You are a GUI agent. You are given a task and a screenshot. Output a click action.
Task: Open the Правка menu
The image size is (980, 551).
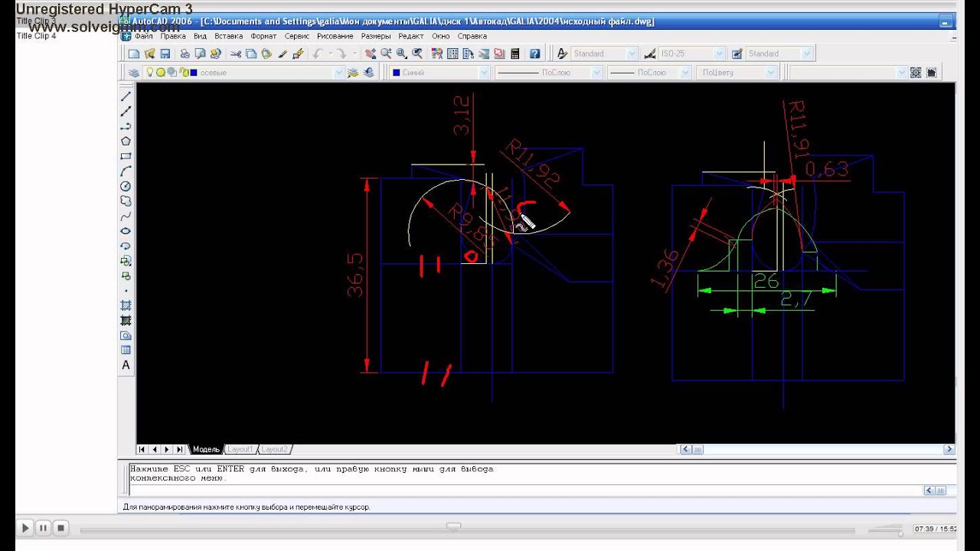pyautogui.click(x=173, y=36)
